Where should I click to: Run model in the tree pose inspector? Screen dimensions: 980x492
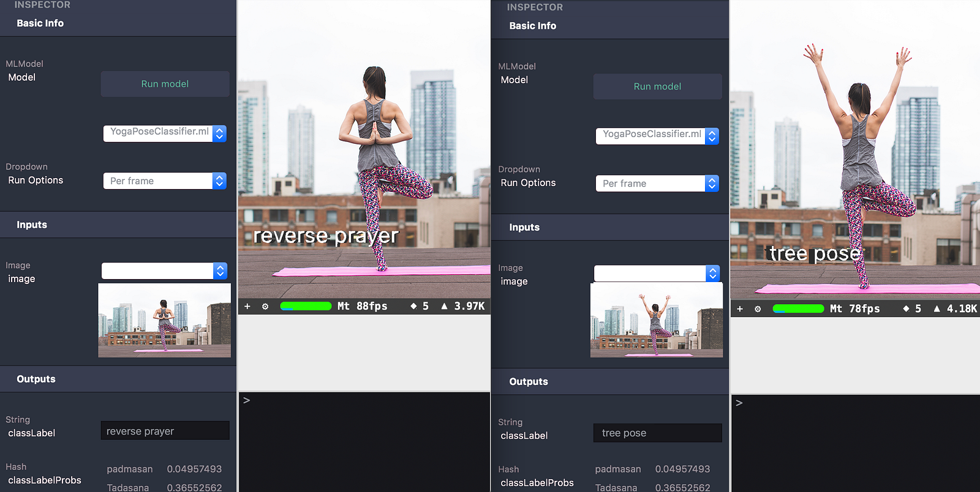click(x=657, y=86)
